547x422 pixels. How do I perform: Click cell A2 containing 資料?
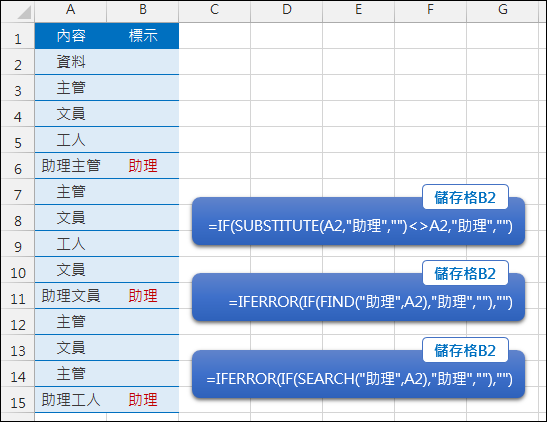(x=70, y=62)
